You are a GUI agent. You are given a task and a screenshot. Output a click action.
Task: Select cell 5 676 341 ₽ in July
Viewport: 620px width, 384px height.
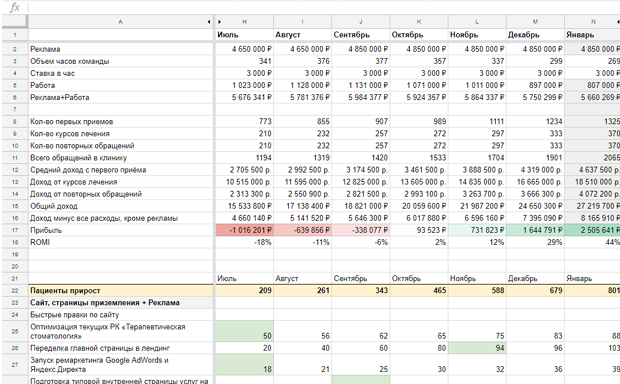click(x=244, y=97)
